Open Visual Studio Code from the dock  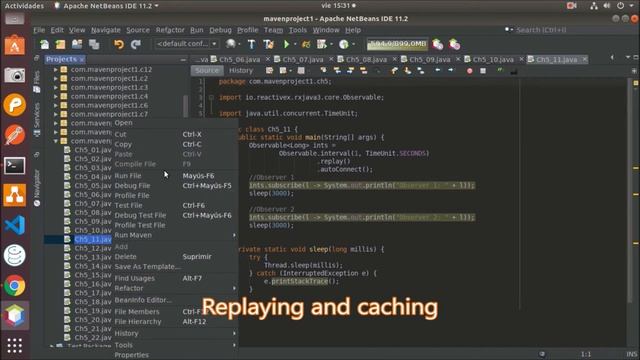[x=14, y=225]
